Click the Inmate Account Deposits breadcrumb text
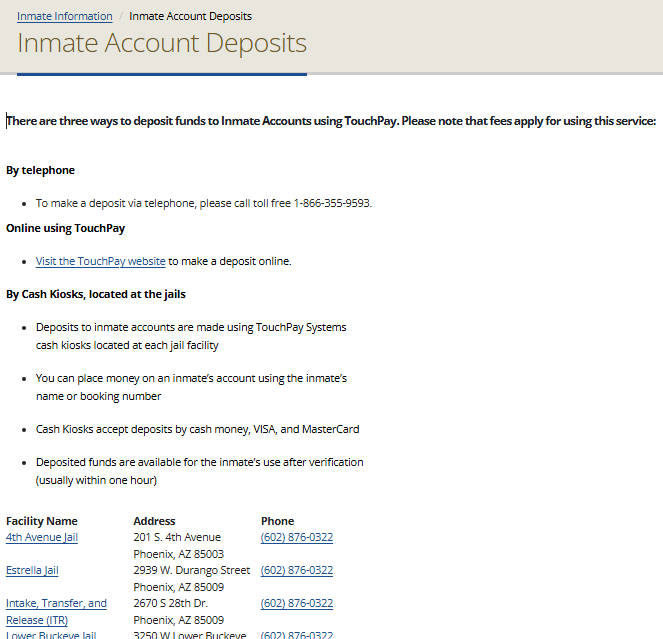 point(190,16)
